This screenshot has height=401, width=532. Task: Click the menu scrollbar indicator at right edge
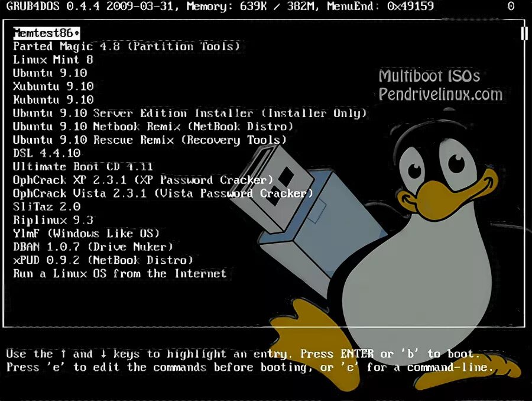524,33
